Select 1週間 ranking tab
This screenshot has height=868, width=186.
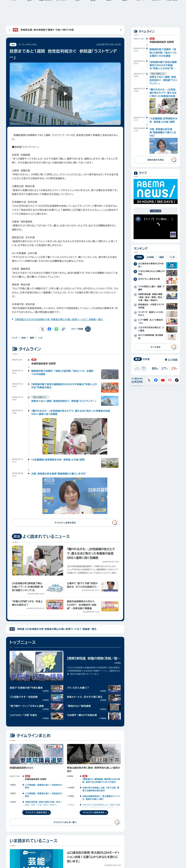pyautogui.click(x=161, y=257)
